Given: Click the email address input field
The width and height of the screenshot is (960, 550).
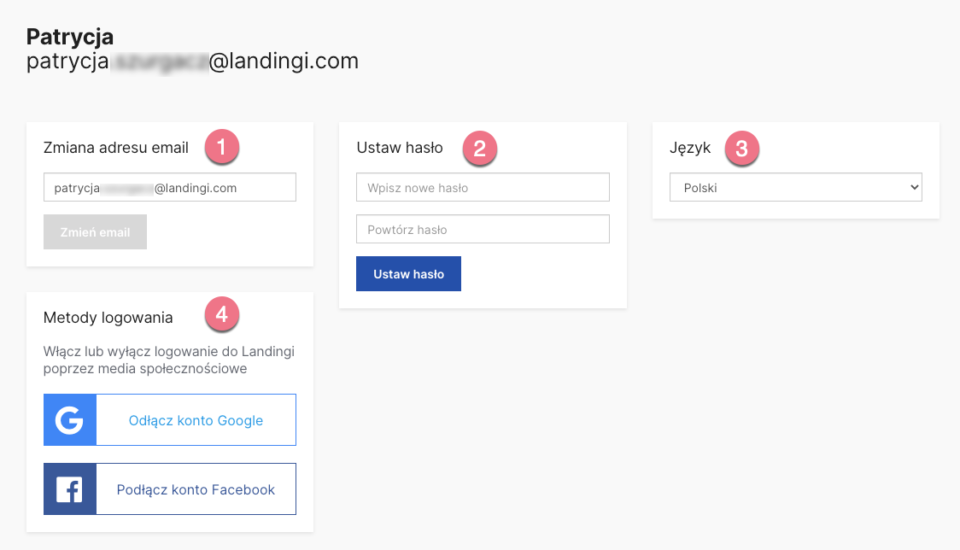Looking at the screenshot, I should coord(170,187).
